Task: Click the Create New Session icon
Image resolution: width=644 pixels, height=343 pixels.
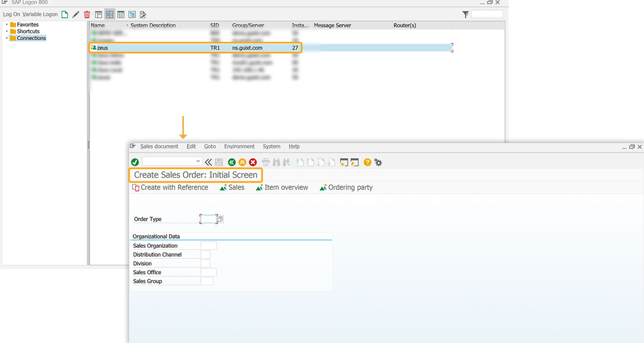Action: (345, 162)
